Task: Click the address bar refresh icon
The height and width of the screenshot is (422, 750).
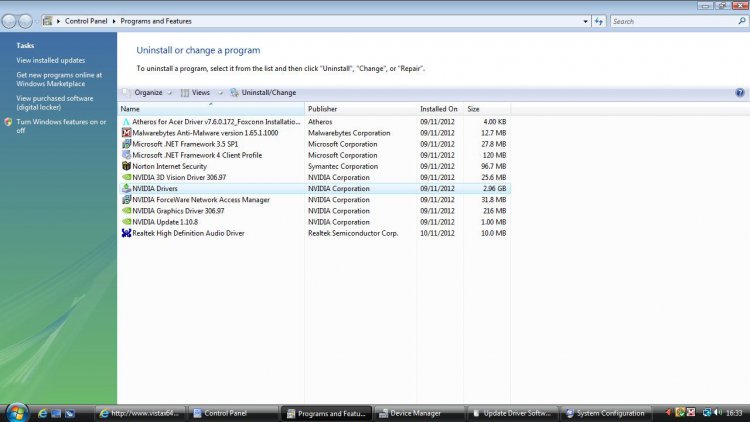Action: tap(599, 21)
